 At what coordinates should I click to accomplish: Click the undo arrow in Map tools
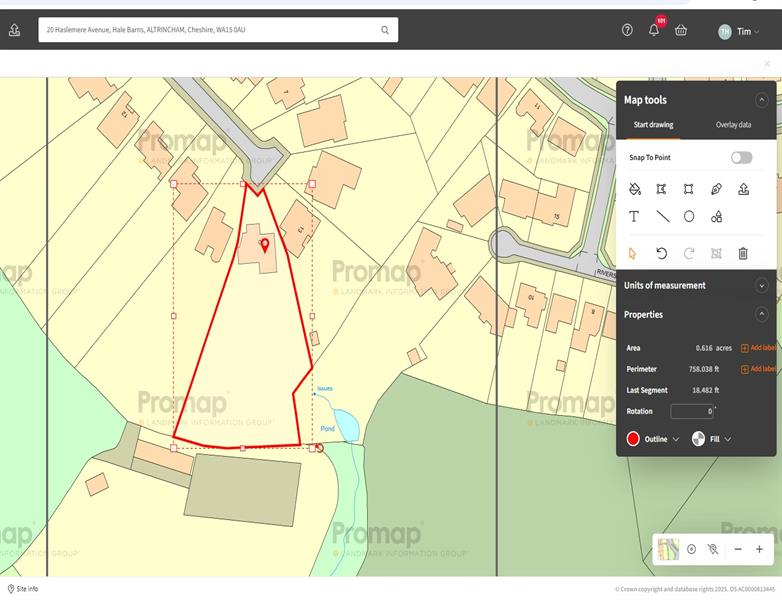tap(662, 253)
